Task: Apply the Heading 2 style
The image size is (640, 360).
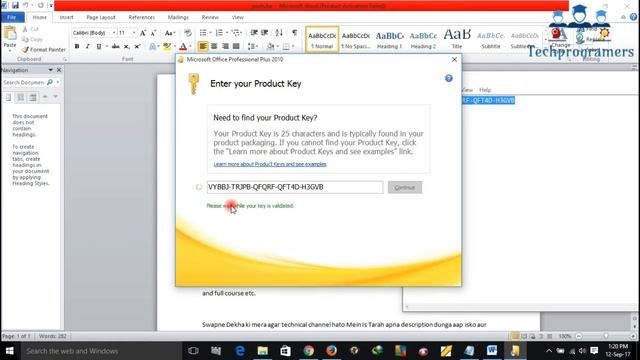Action: tap(423, 39)
